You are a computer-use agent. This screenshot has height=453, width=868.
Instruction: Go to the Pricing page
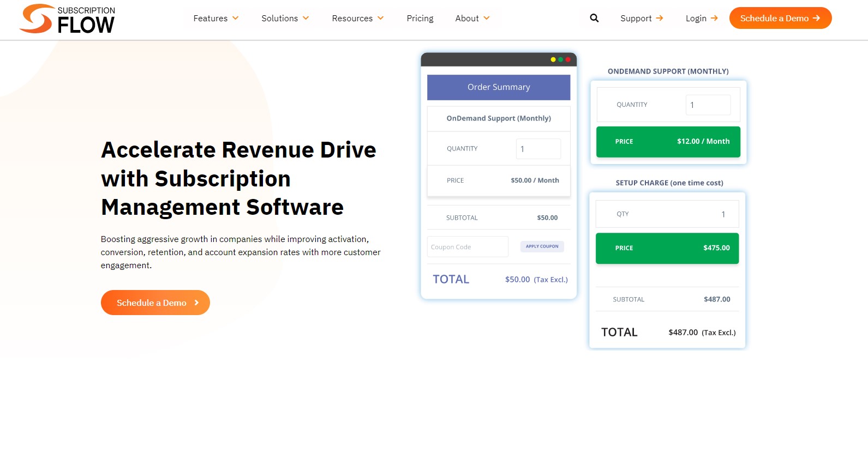click(420, 18)
